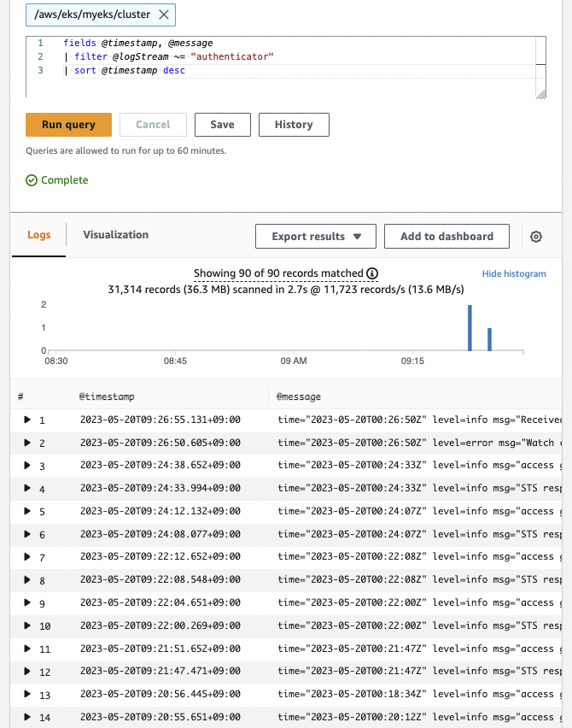Click timestamp 2023-05-20T09:26:50.605+09:00
The width and height of the screenshot is (572, 728).
coord(161,443)
